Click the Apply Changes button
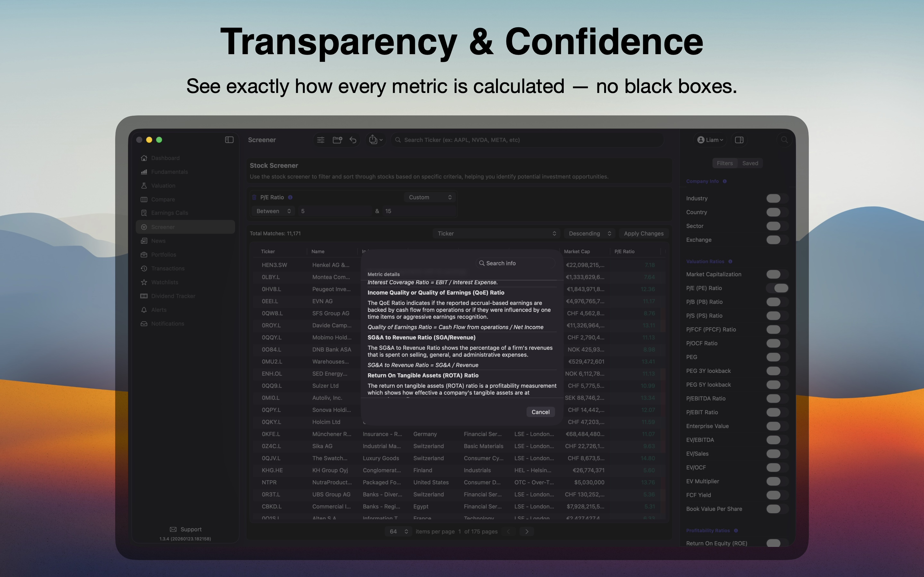 tap(643, 233)
